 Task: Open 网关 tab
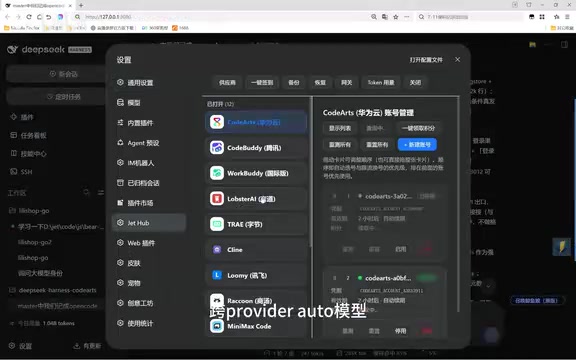347,83
